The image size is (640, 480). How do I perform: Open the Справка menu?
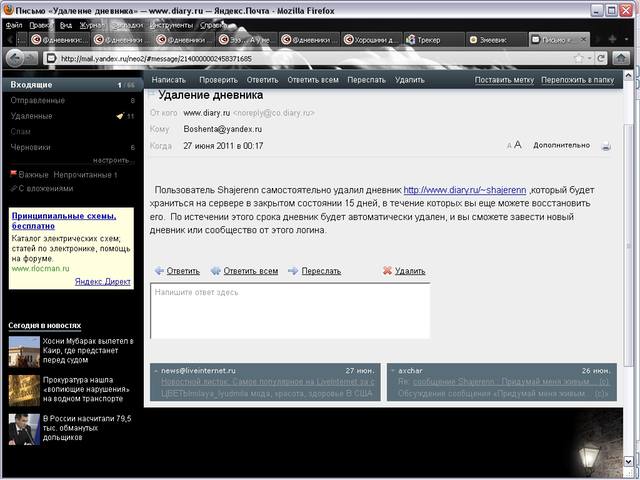[213, 25]
